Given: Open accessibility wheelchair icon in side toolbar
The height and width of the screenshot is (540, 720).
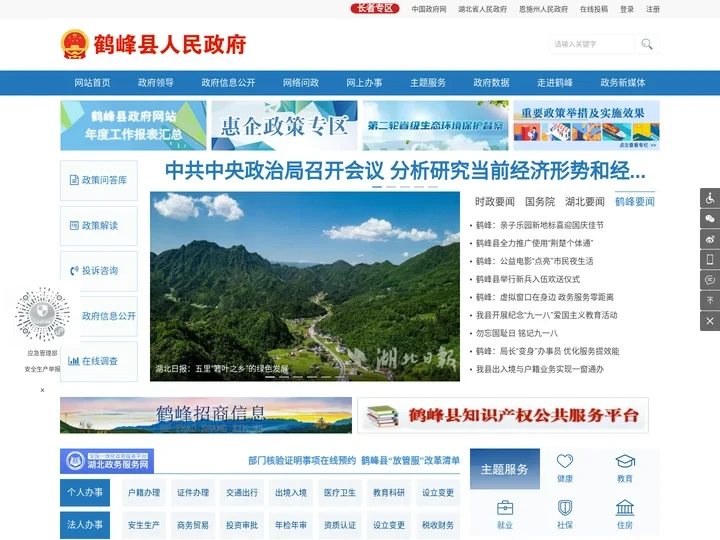Looking at the screenshot, I should pos(710,198).
